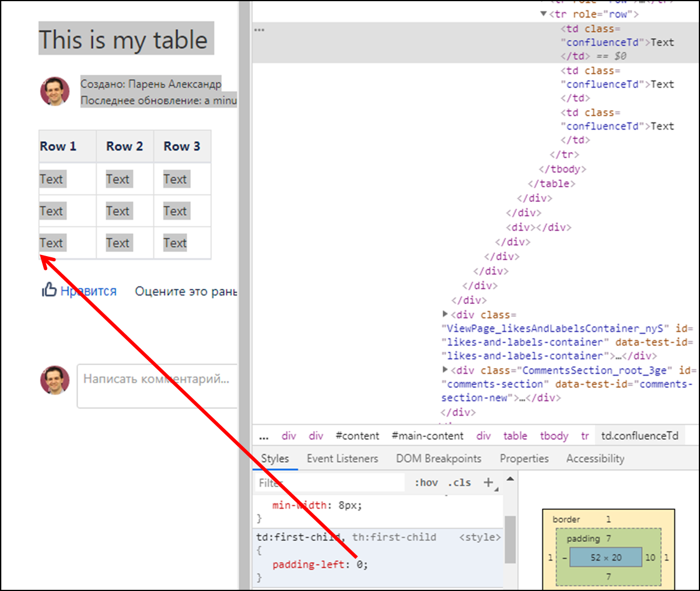Select the tbody breadcrumb item
The width and height of the screenshot is (700, 591).
click(554, 436)
